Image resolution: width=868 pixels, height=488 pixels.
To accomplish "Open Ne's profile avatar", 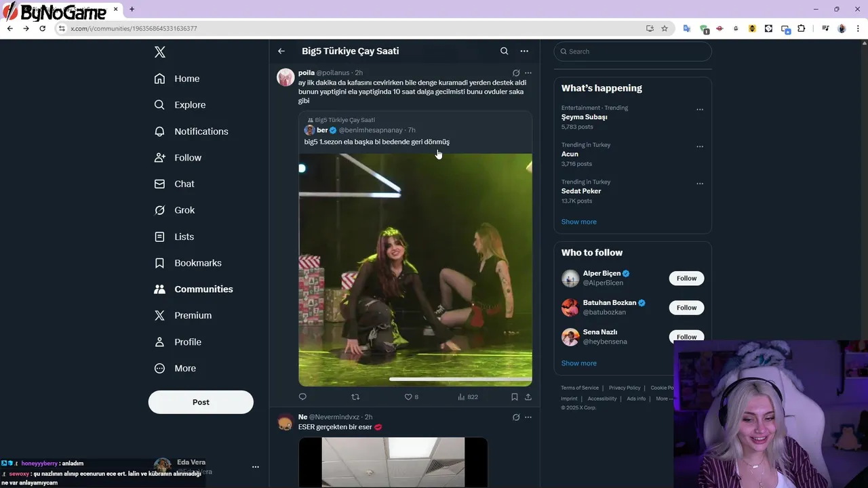I will pyautogui.click(x=285, y=422).
